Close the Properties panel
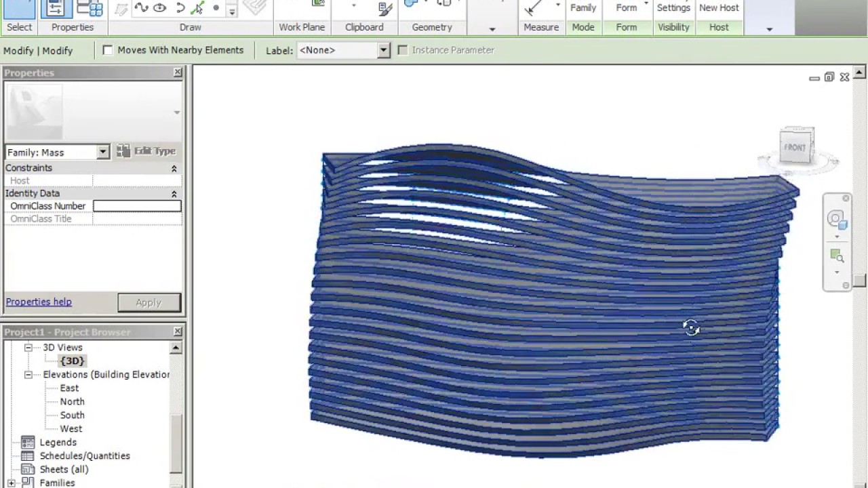The width and height of the screenshot is (868, 488). click(178, 73)
